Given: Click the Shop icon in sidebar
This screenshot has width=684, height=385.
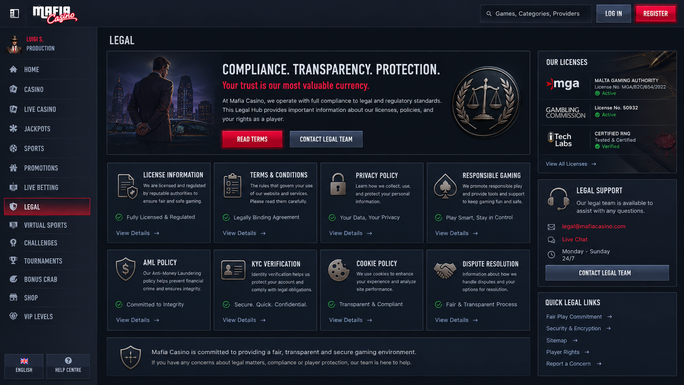Looking at the screenshot, I should pos(14,297).
